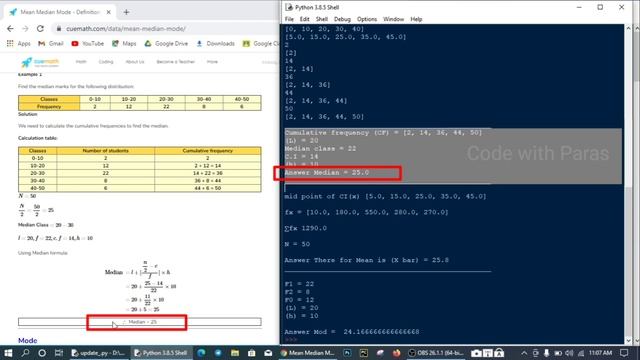The height and width of the screenshot is (360, 640).
Task: Click the padlock icon in the address bar
Action: 59,29
